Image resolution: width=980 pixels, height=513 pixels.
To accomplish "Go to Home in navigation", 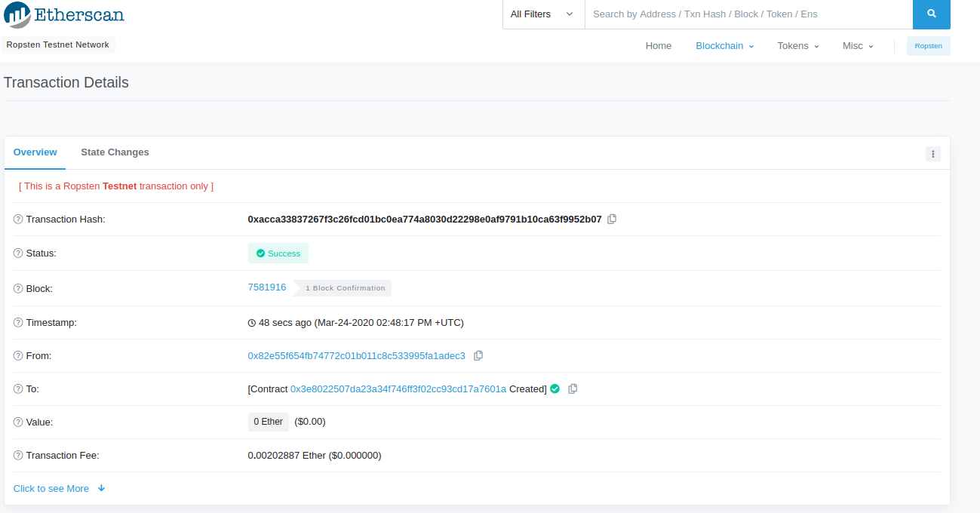I will (x=659, y=46).
